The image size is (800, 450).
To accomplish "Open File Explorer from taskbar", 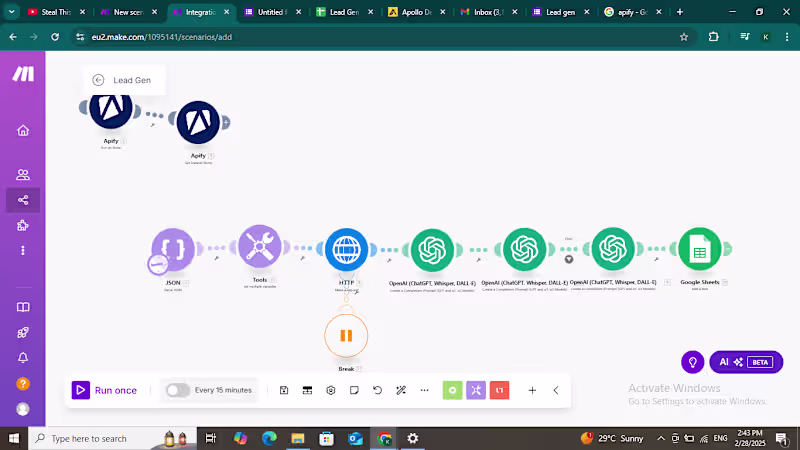I will pos(297,438).
